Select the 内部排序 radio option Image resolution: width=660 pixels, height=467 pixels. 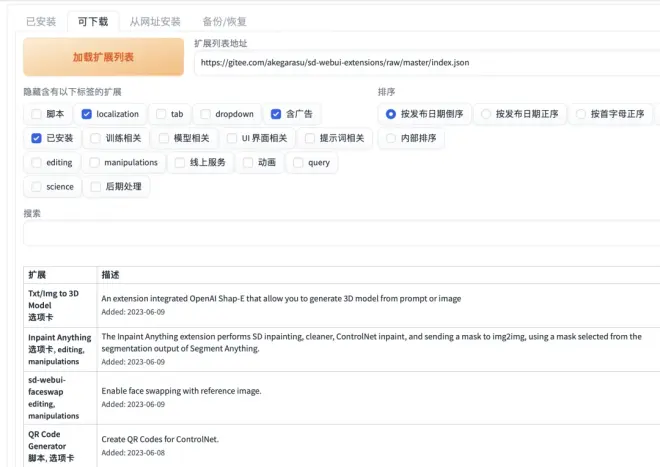coord(391,138)
